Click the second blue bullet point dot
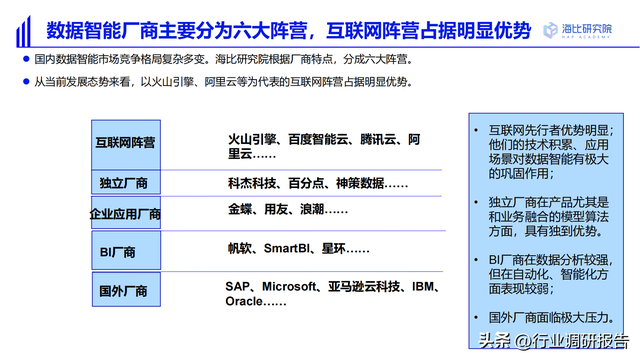 click(27, 82)
